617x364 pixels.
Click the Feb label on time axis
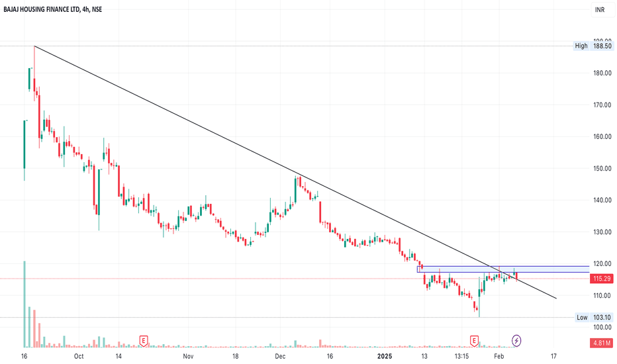pos(499,357)
